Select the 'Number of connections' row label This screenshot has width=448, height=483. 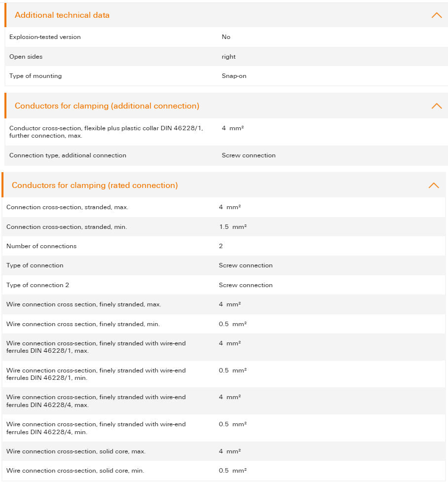pos(41,246)
